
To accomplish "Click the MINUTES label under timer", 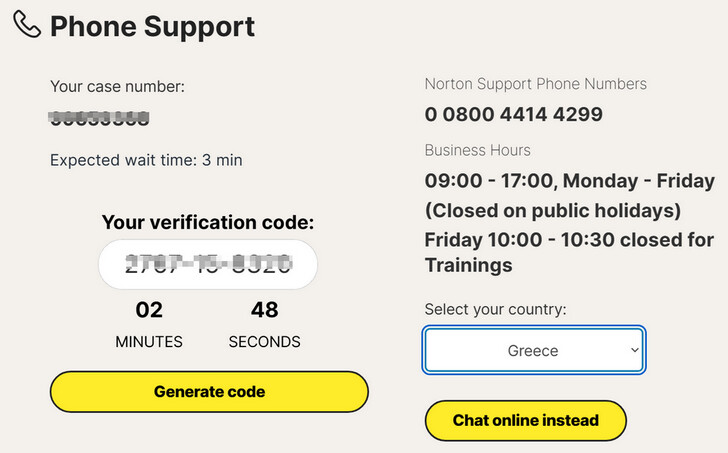I will [149, 341].
